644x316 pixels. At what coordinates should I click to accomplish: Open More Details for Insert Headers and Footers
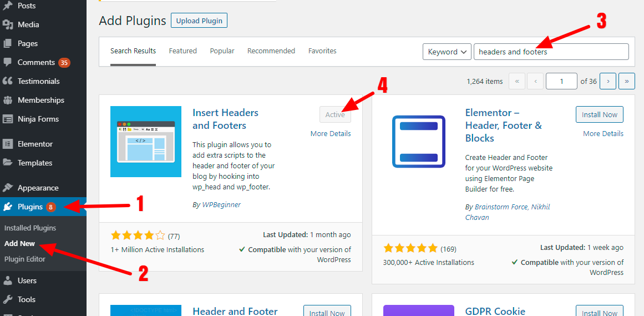[331, 133]
